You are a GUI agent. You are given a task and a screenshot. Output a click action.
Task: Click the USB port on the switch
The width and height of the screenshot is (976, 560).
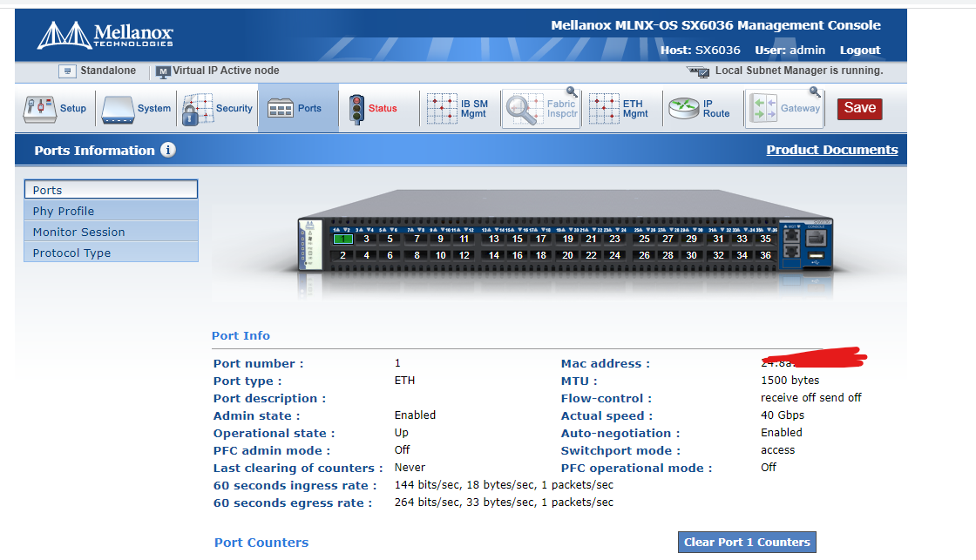(x=816, y=256)
